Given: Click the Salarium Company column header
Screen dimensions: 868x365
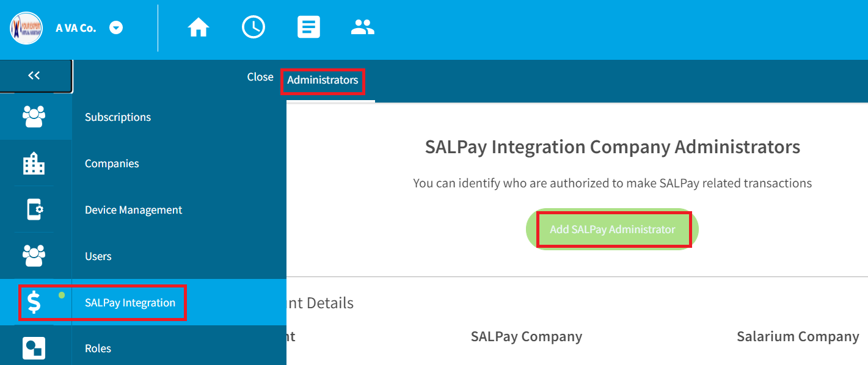Looking at the screenshot, I should [x=798, y=337].
